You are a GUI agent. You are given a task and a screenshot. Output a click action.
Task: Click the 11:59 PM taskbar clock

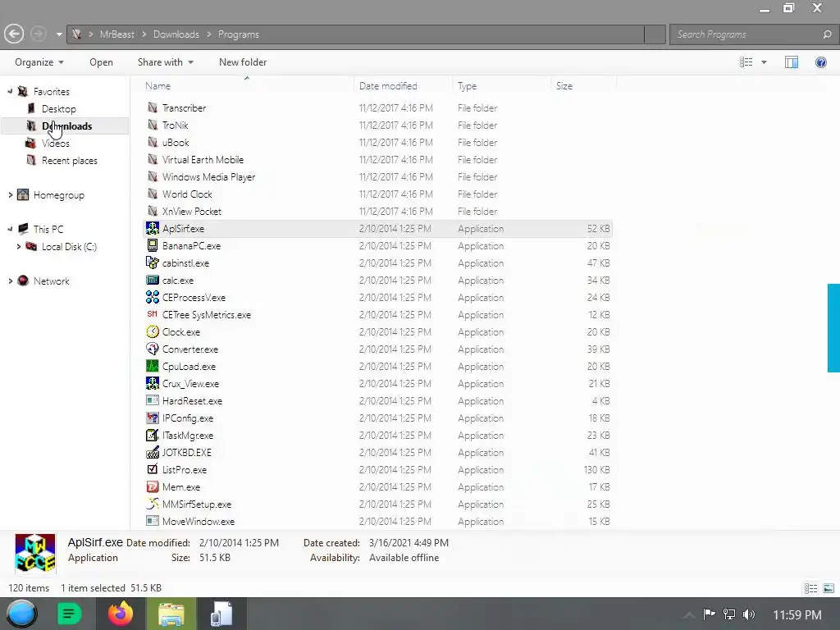pyautogui.click(x=797, y=614)
